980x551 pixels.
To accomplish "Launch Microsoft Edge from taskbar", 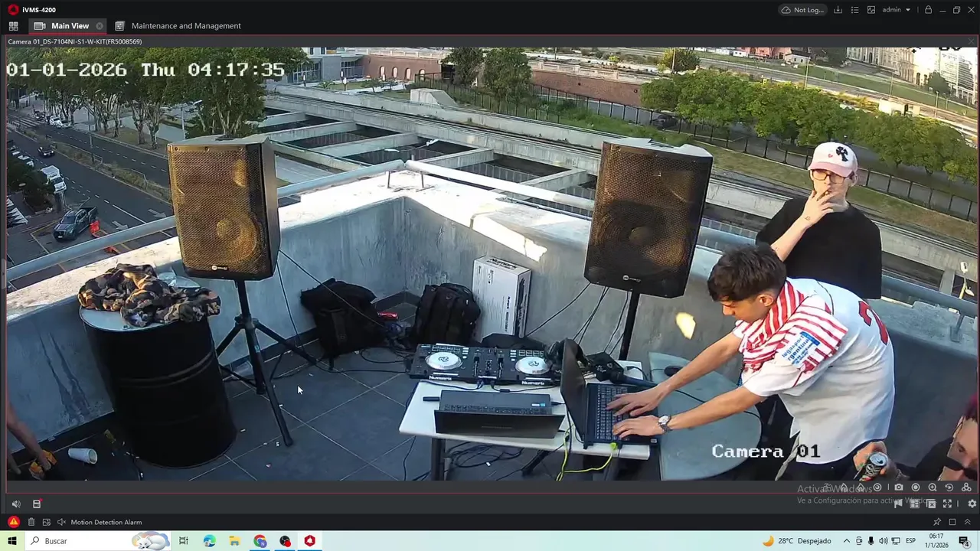I will click(210, 541).
